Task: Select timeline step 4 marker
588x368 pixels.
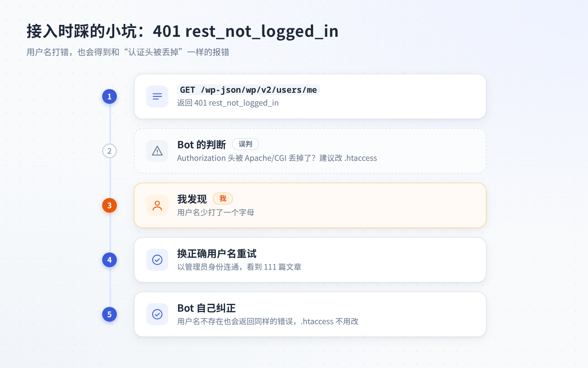Action: coord(110,260)
